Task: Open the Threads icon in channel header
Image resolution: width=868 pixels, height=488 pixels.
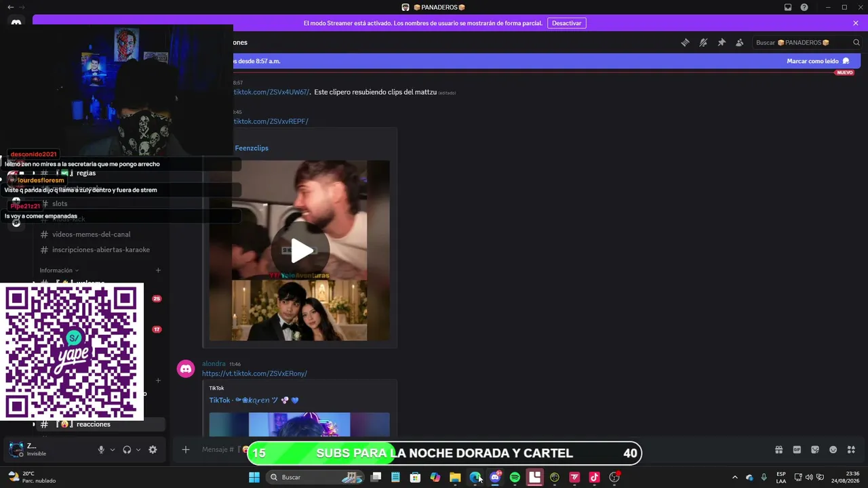Action: click(x=685, y=42)
